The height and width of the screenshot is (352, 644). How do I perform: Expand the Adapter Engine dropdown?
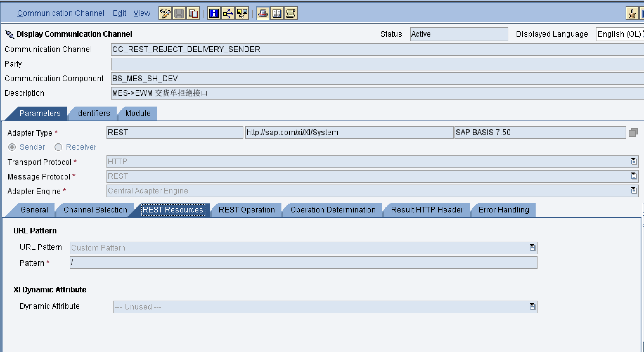pos(634,191)
